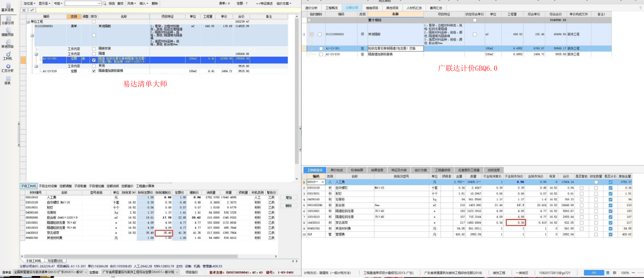Screen dimensions: 644x278
Task: Open the 汇总分析 sidebar section
Action: coord(8,68)
